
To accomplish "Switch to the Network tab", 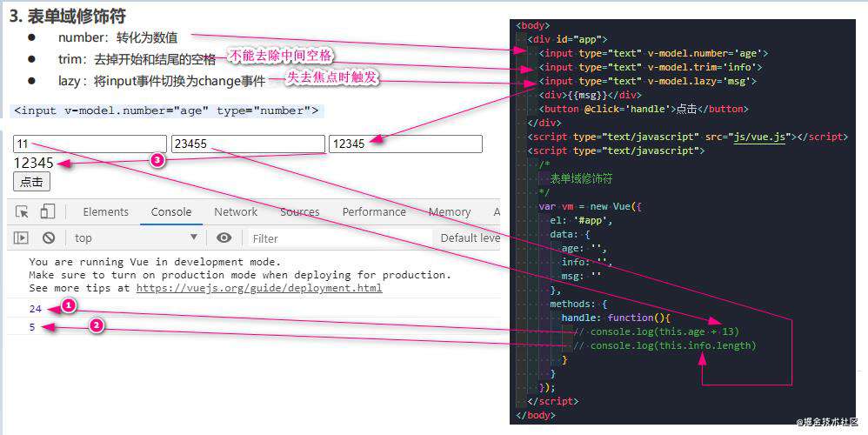I will (x=236, y=212).
